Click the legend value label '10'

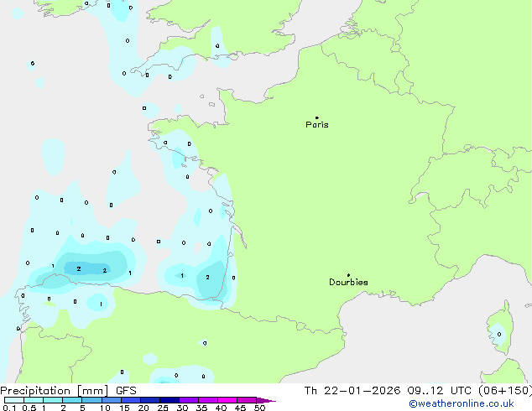click(105, 408)
